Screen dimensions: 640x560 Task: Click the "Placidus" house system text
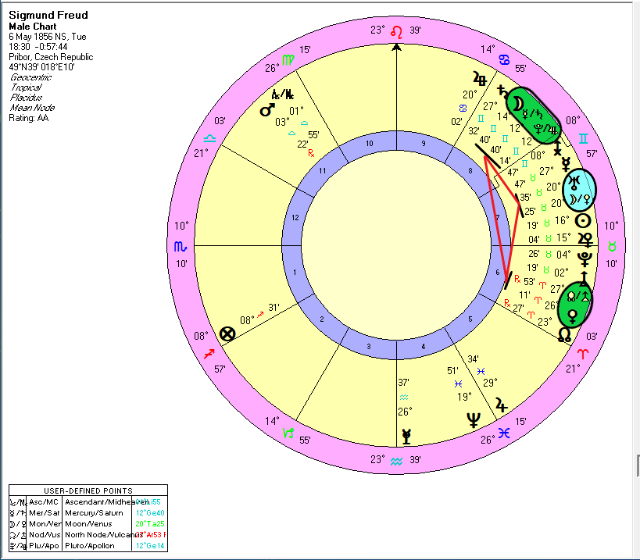pyautogui.click(x=26, y=98)
